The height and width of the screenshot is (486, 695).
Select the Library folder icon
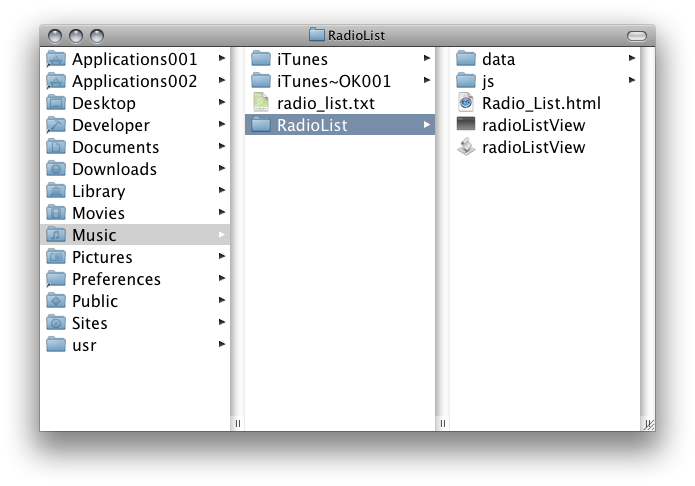point(56,191)
